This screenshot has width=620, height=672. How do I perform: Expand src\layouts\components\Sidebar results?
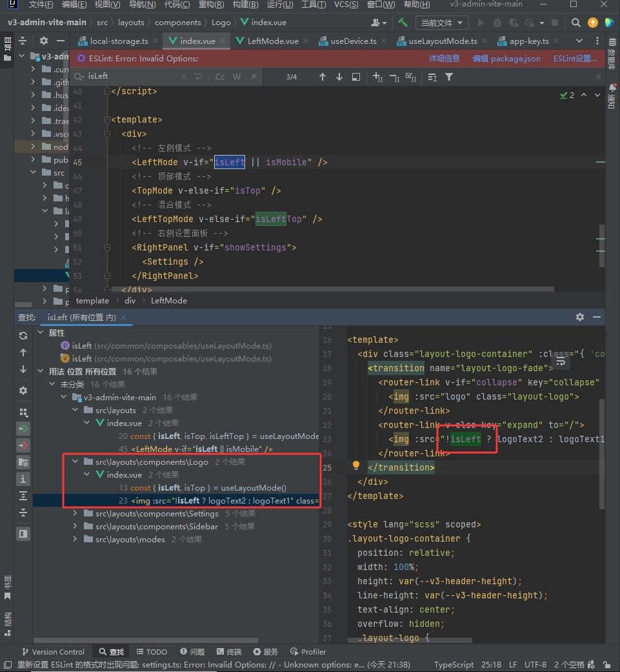(x=75, y=526)
